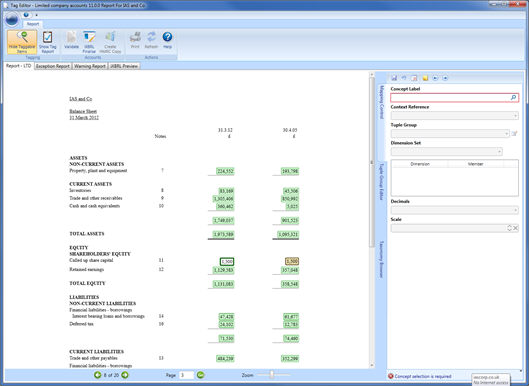Select Trade and other payables 31.3.12 value
Image resolution: width=529 pixels, height=386 pixels.
click(x=225, y=359)
